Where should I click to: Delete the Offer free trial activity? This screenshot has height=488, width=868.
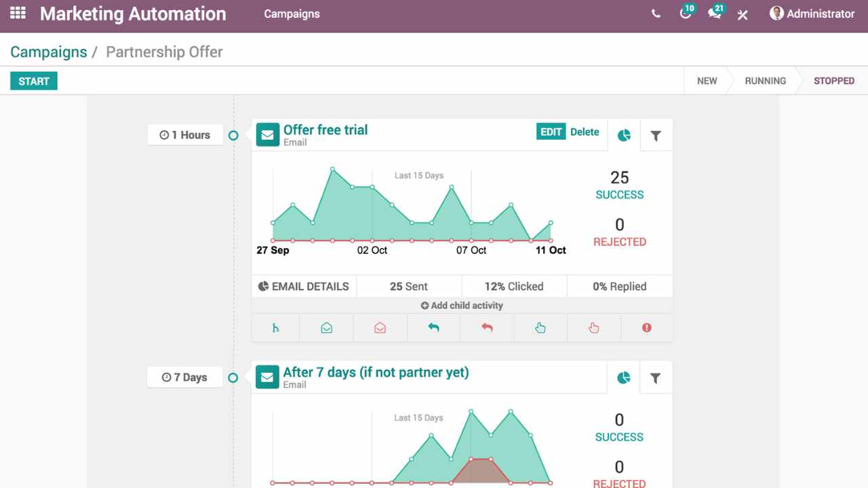(585, 132)
